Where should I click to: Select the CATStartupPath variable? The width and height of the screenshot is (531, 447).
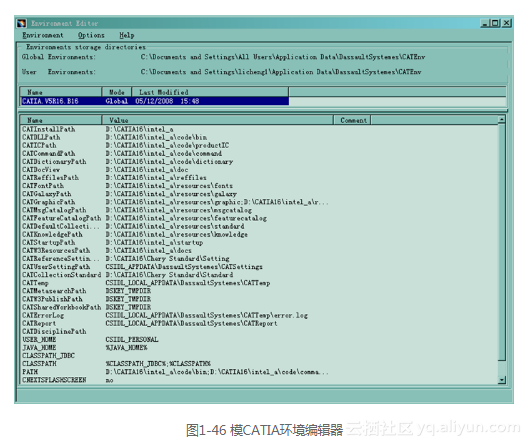pos(49,243)
